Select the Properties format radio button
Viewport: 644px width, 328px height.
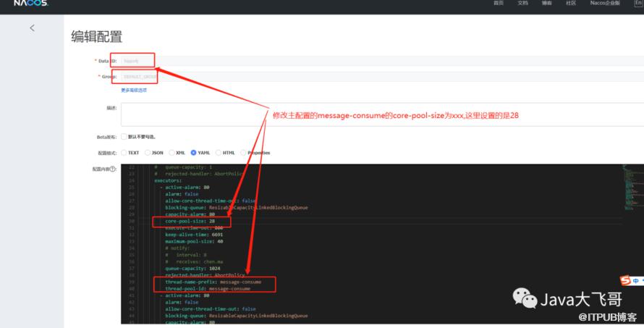(x=243, y=153)
